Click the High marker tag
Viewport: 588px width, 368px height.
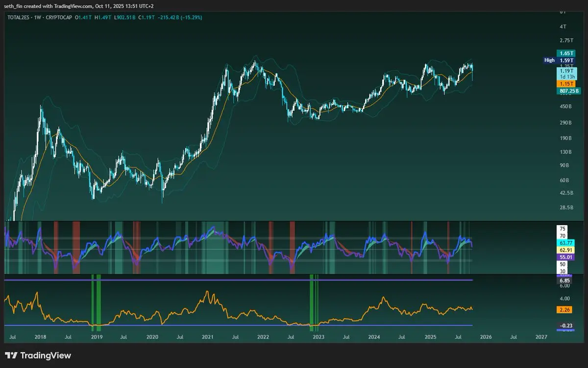pos(549,60)
